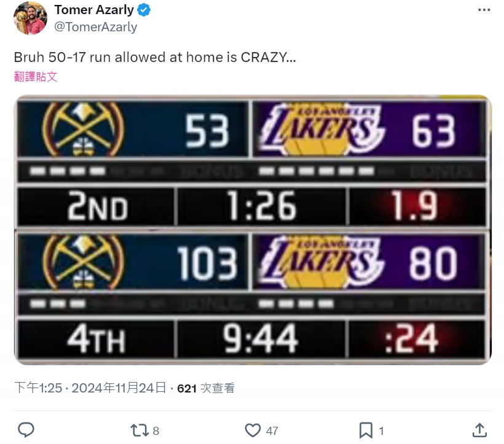Open the tweet's more options menu
The height and width of the screenshot is (444, 504).
point(484,10)
